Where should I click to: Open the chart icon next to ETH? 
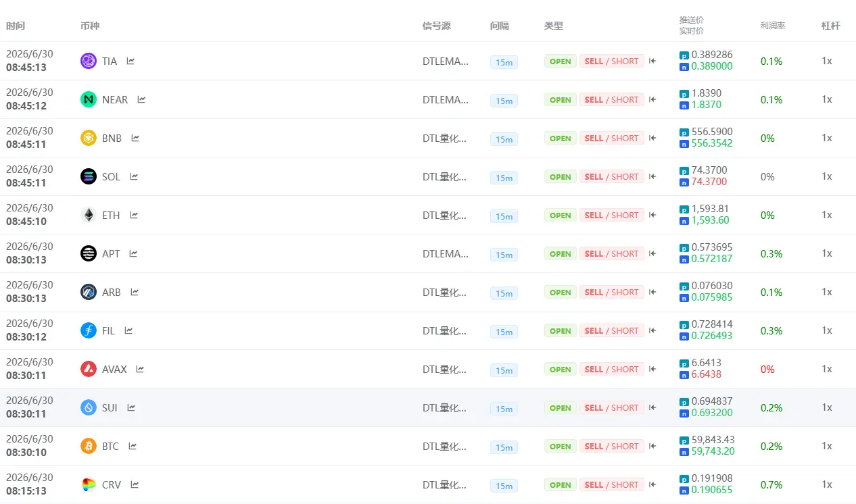pyautogui.click(x=134, y=215)
